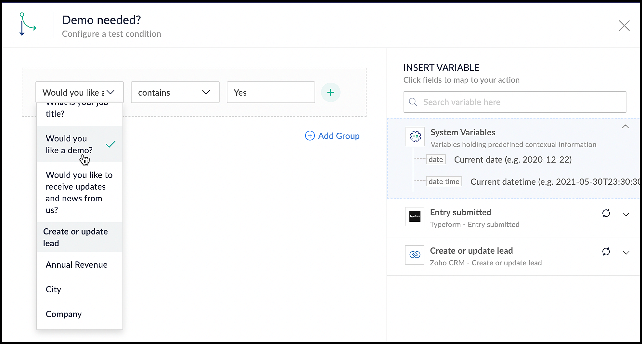Click the Typeform logo icon
The height and width of the screenshot is (346, 644).
click(415, 217)
